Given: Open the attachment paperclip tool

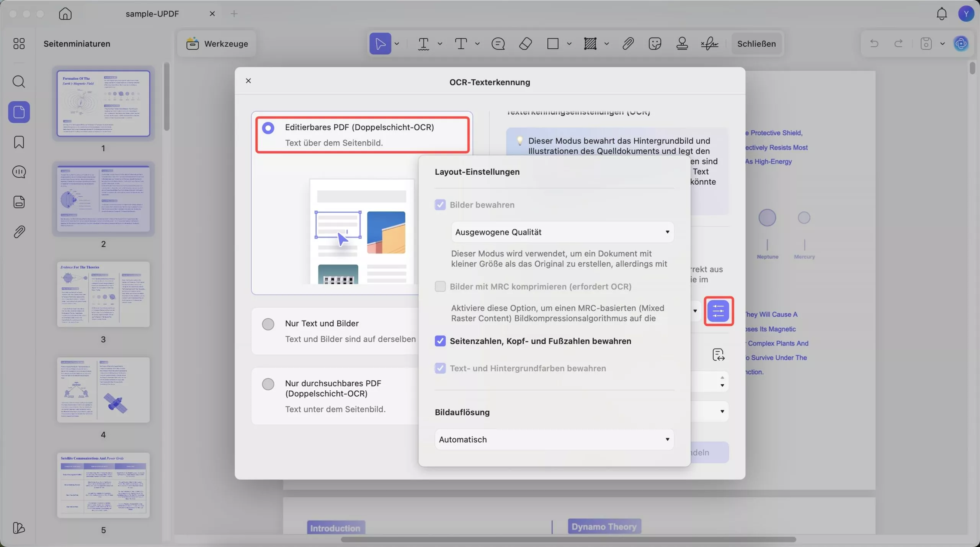Looking at the screenshot, I should click(628, 44).
